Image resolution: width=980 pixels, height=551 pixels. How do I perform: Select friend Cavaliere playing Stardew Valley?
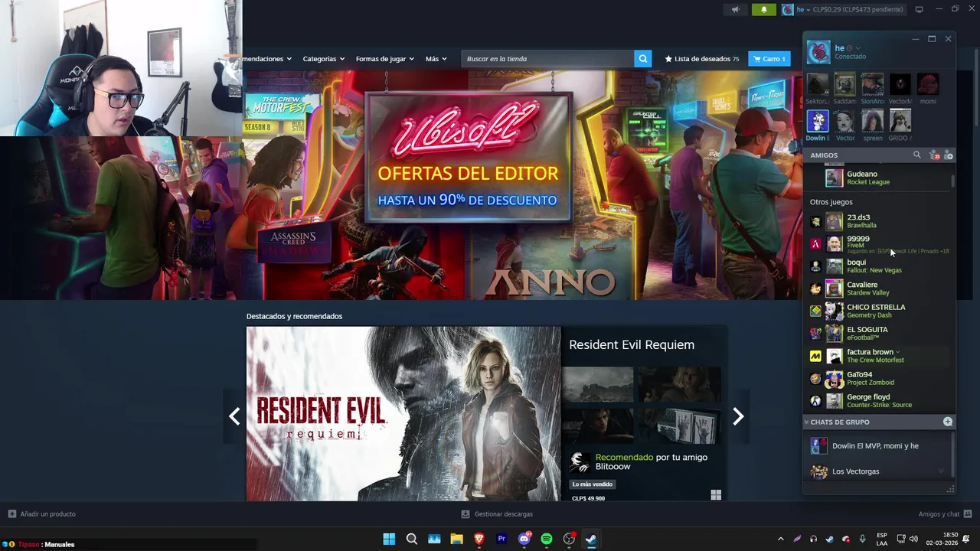[x=880, y=289]
